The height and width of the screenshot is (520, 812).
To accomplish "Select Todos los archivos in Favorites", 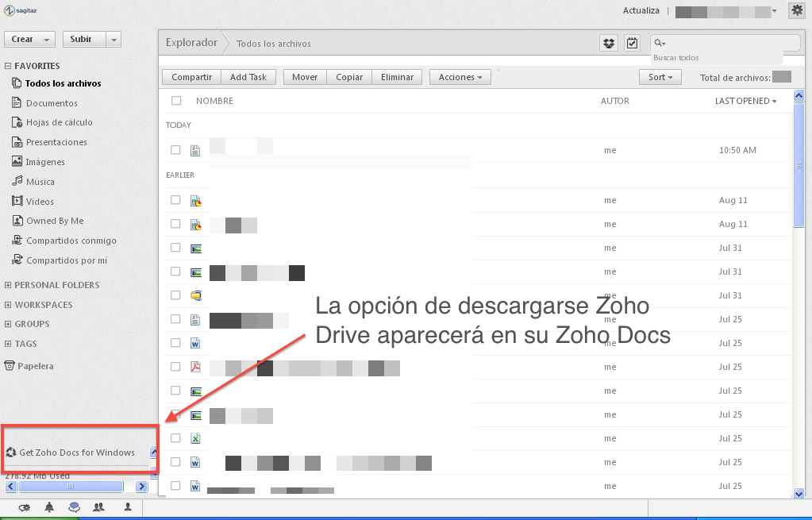I will (62, 83).
